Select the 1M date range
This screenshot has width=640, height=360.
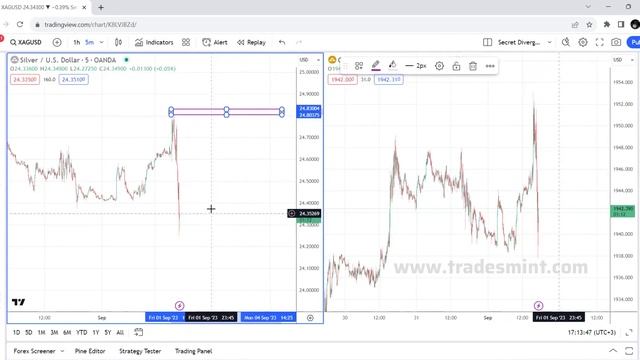click(x=41, y=333)
